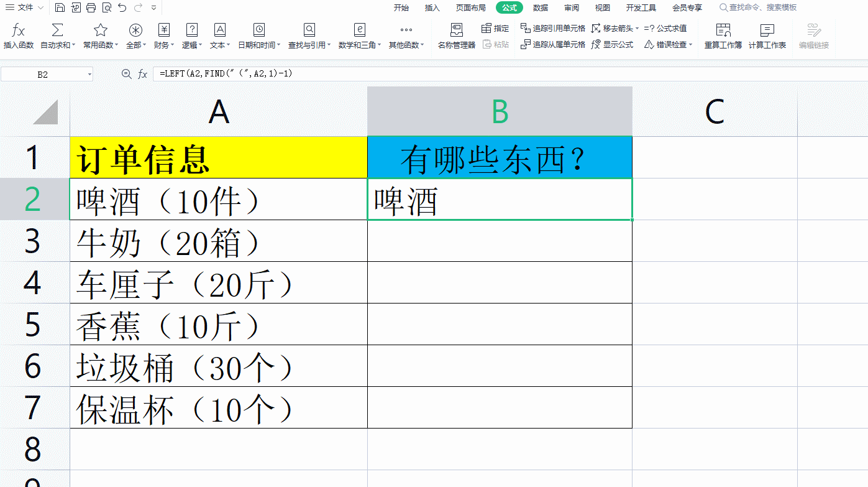Click 重算工作簿 recalculate workbook
This screenshot has height=487, width=868.
pyautogui.click(x=723, y=36)
